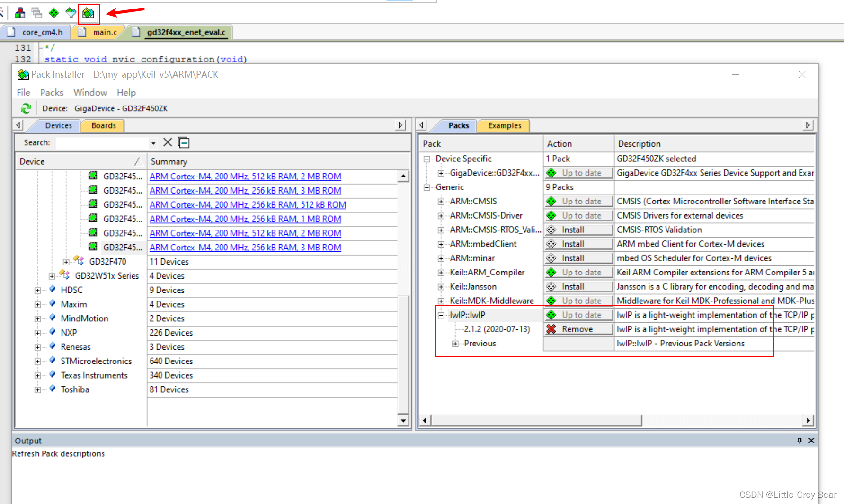This screenshot has width=844, height=504.
Task: Collapse the Device Specific group
Action: [x=427, y=159]
